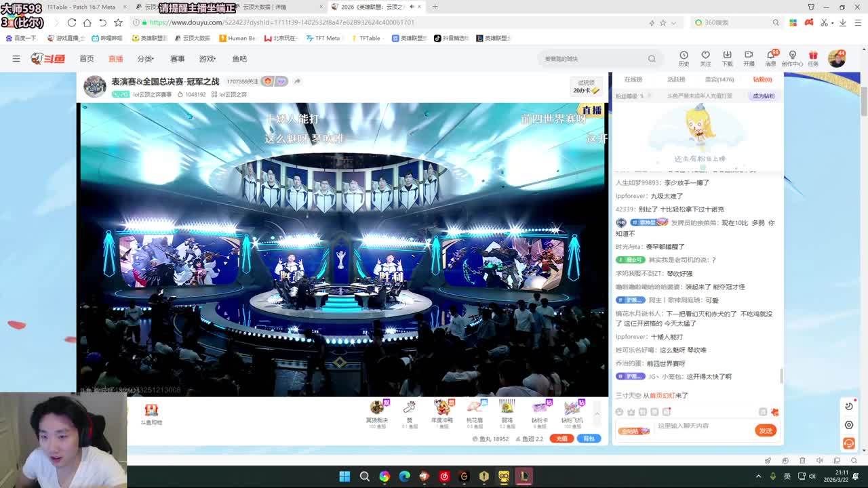Open the 历史 history icon in header
The height and width of the screenshot is (488, 868).
click(x=684, y=58)
